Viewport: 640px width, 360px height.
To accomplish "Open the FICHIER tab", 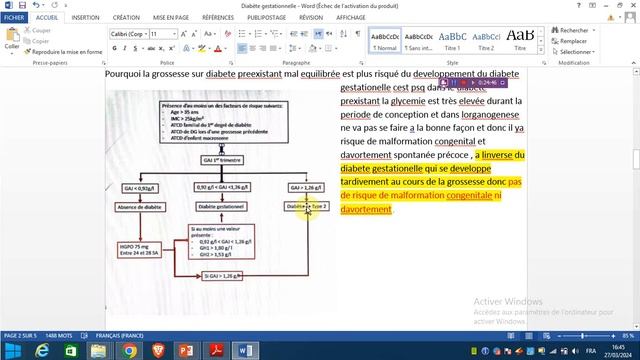I will tap(14, 18).
